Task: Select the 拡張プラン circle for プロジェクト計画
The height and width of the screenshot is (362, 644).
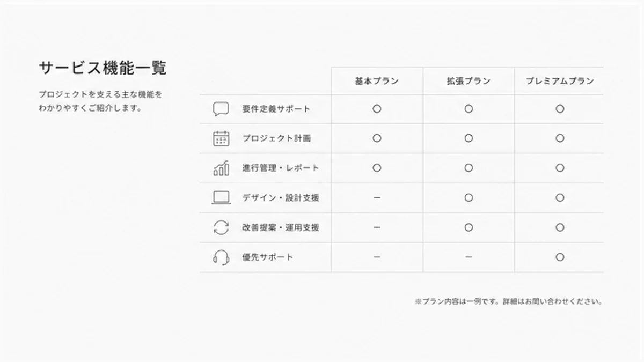Action: 469,138
